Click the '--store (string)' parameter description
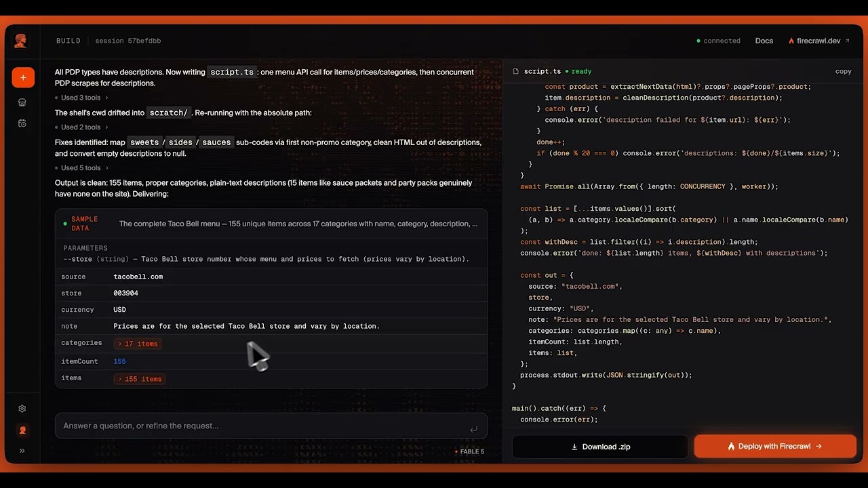The height and width of the screenshot is (488, 868). (266, 259)
